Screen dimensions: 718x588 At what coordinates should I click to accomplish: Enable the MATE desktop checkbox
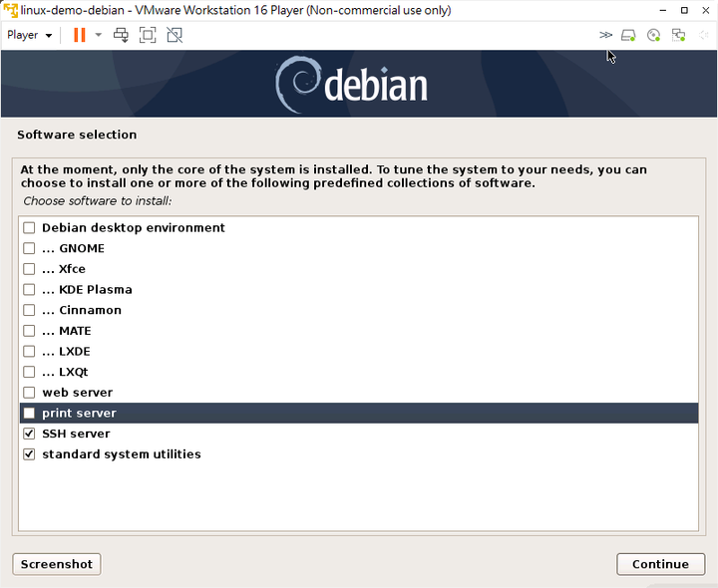coord(29,331)
